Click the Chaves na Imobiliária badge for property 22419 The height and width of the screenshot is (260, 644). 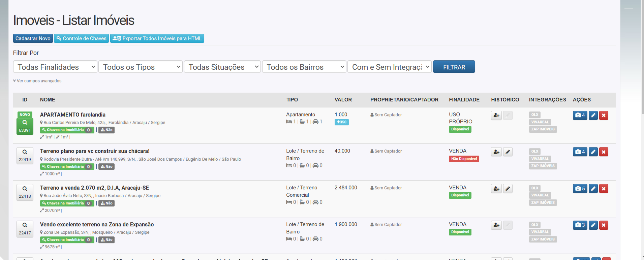point(67,166)
